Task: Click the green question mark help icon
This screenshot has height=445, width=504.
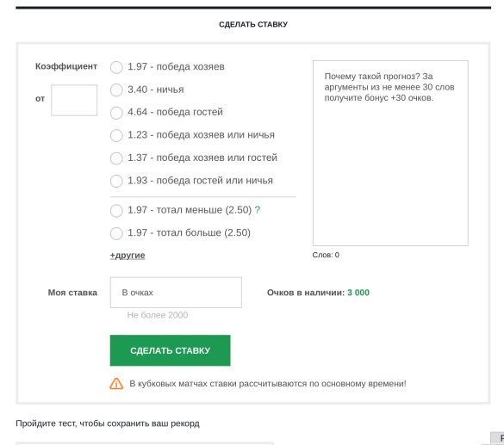Action: coord(257,210)
